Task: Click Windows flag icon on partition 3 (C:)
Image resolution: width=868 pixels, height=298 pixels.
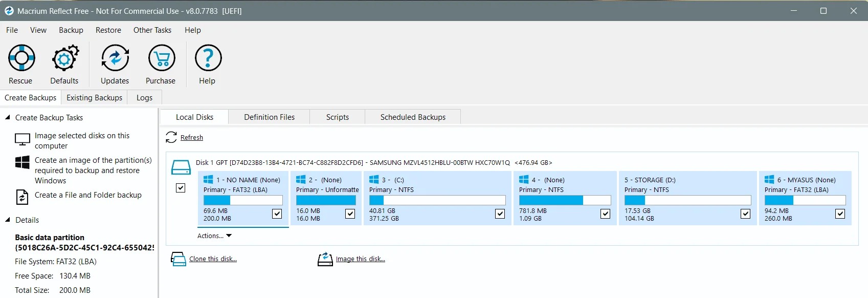Action: point(374,180)
